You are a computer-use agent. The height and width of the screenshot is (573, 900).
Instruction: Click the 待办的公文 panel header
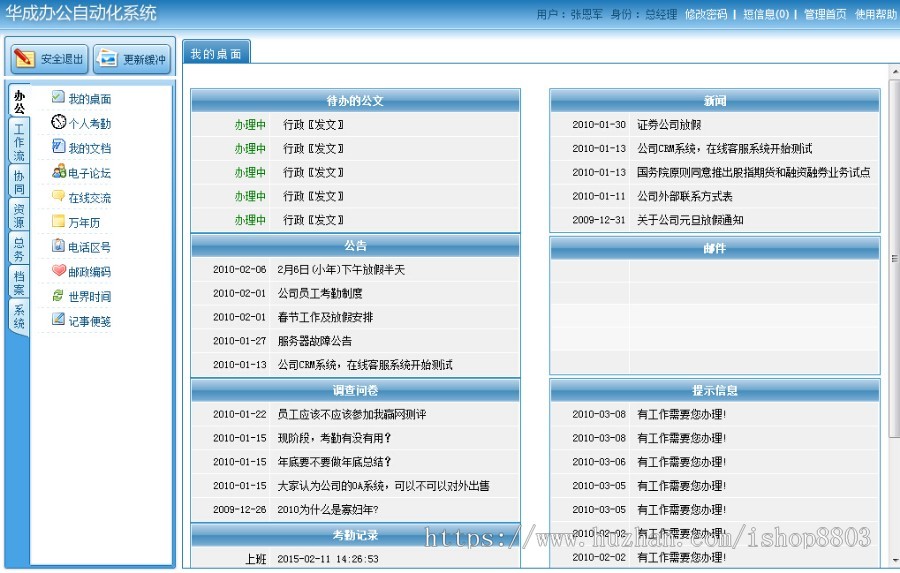point(355,100)
